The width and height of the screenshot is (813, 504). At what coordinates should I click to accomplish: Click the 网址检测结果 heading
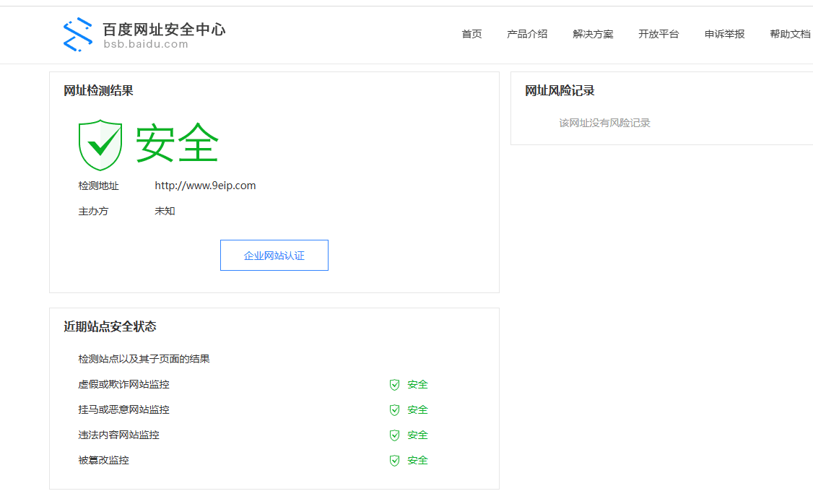[x=98, y=91]
